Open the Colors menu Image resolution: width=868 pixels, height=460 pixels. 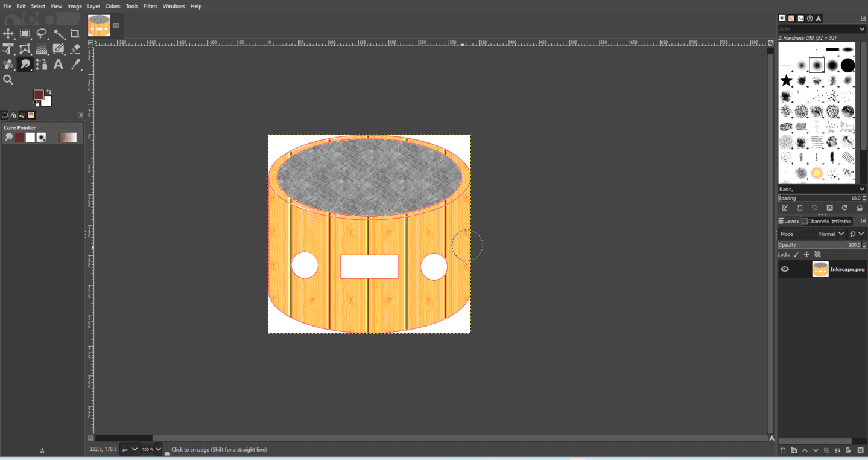[x=113, y=6]
